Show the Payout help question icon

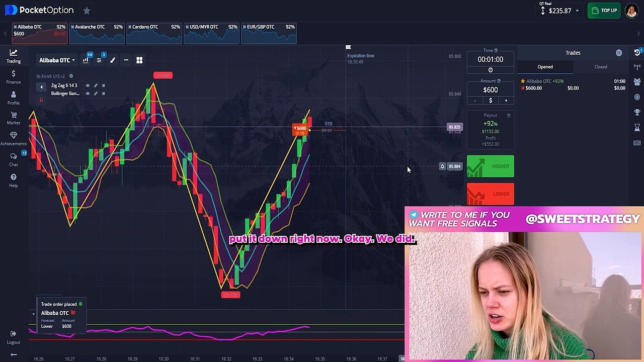point(509,116)
